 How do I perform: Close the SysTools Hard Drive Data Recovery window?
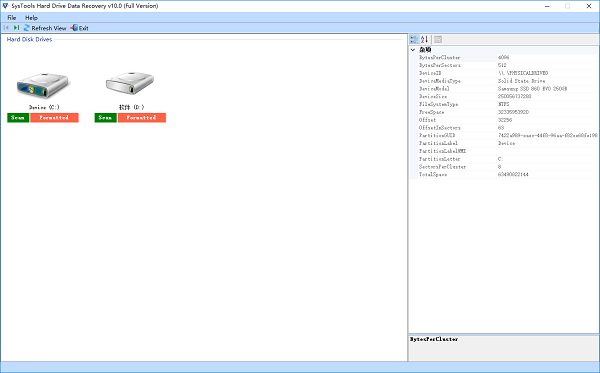(589, 6)
